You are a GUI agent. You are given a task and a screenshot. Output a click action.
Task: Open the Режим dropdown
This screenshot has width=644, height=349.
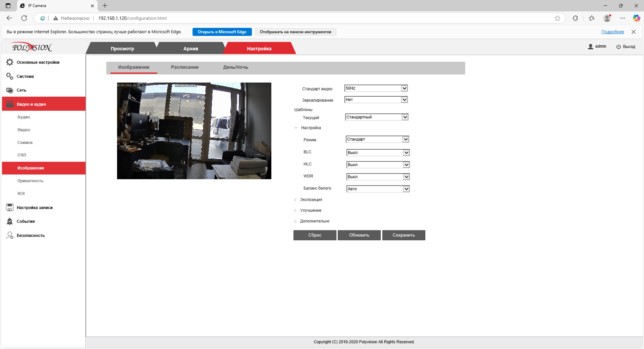tap(377, 139)
